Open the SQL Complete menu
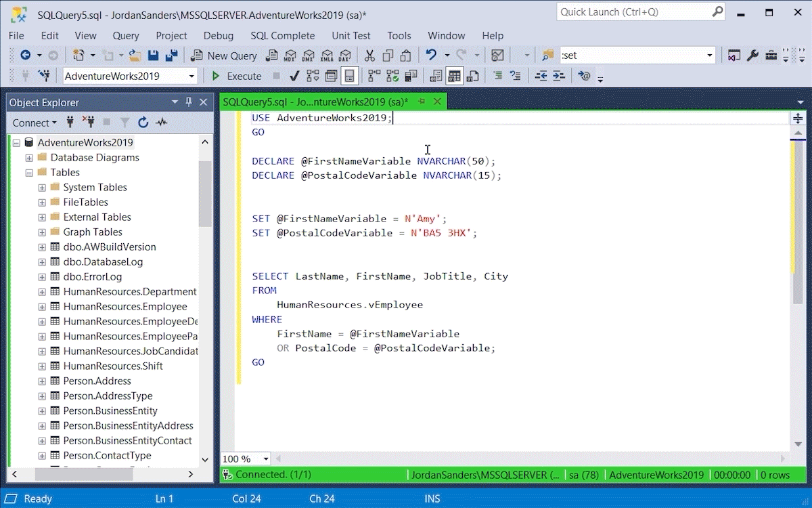The height and width of the screenshot is (508, 812). point(282,35)
